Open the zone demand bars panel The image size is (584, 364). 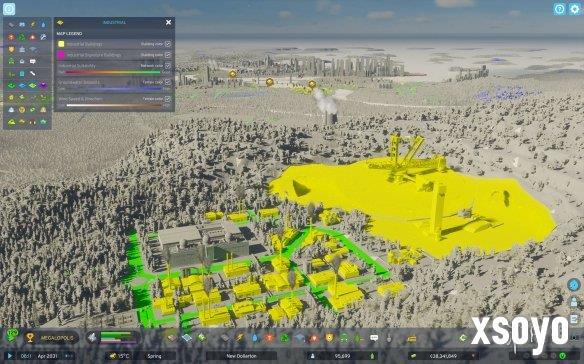click(114, 338)
